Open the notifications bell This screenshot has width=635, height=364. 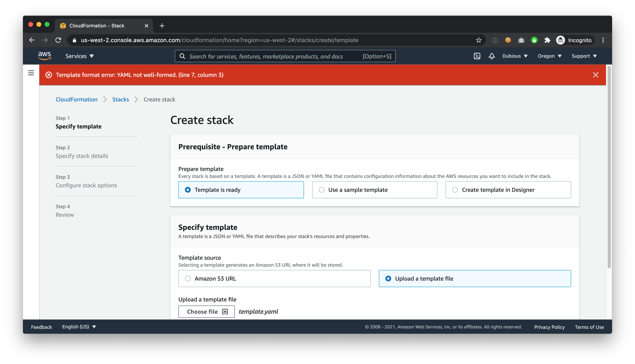[x=491, y=56]
